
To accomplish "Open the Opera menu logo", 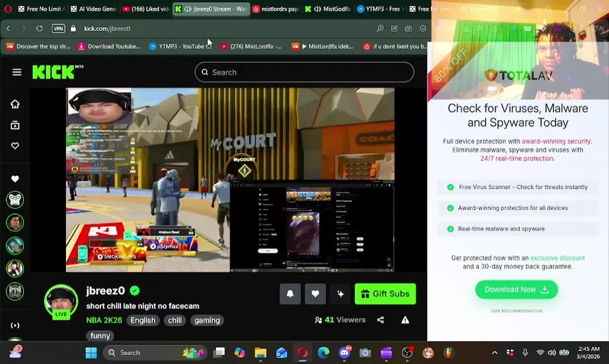I will pyautogui.click(x=8, y=9).
